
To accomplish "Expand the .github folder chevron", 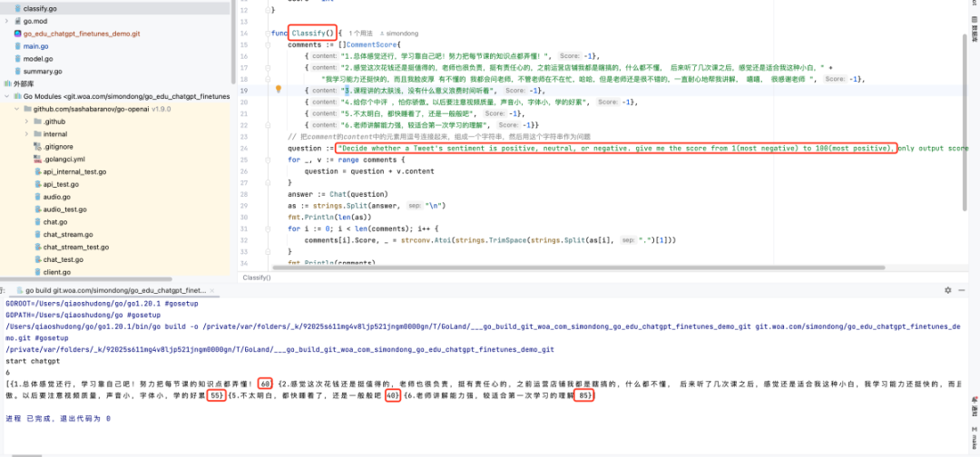I will [26, 122].
